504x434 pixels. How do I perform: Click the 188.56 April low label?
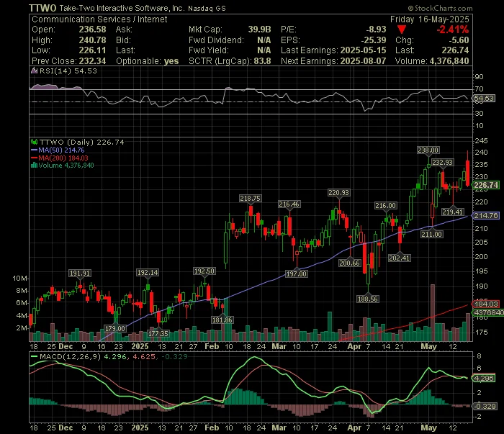[368, 299]
